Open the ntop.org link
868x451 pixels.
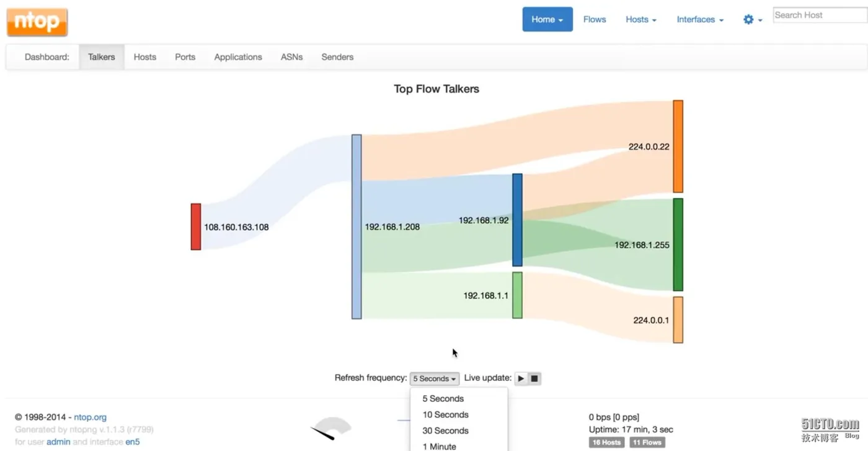90,418
